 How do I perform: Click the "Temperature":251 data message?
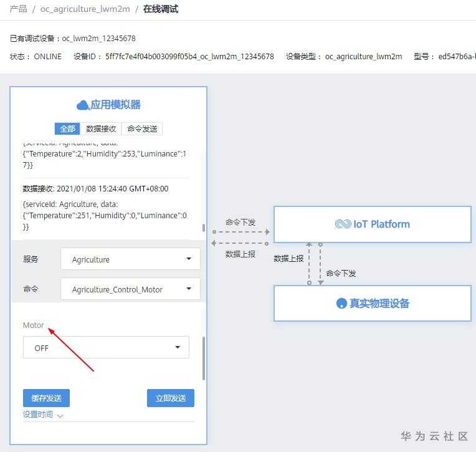[105, 215]
